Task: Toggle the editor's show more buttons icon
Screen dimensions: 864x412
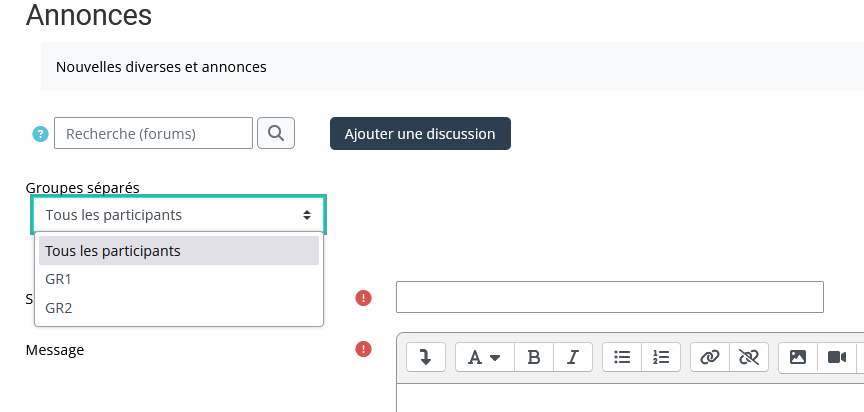Action: tap(425, 357)
